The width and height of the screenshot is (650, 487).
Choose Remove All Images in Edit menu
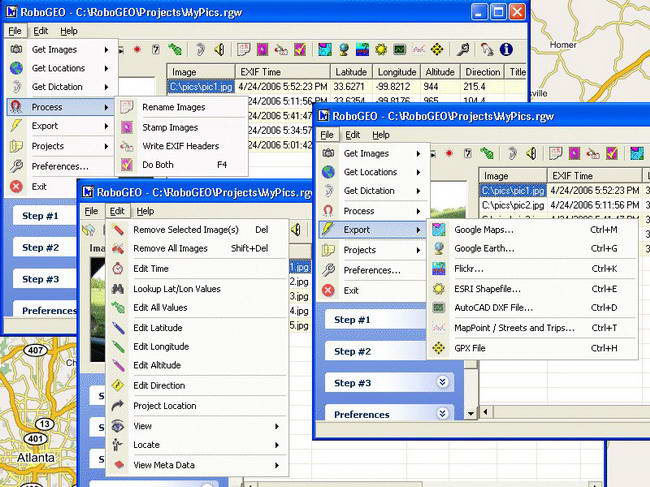[197, 249]
